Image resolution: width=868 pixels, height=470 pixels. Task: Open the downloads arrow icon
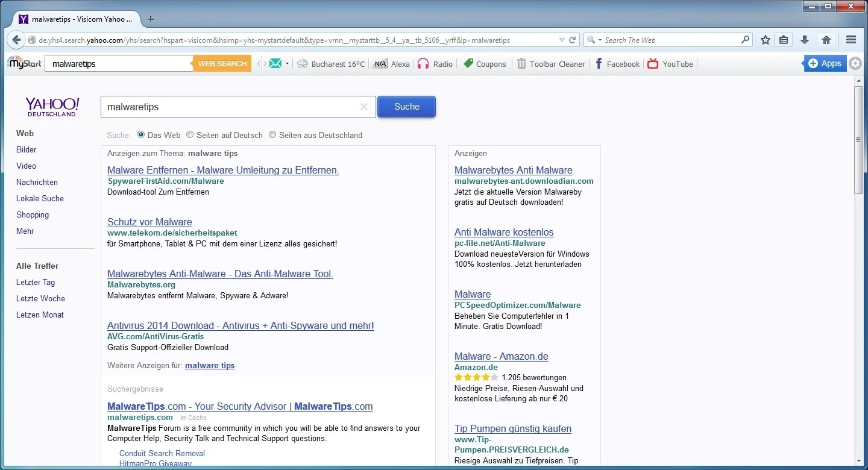coord(805,40)
